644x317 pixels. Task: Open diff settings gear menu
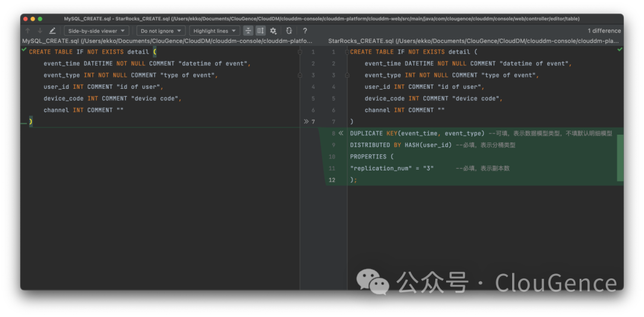pos(273,31)
